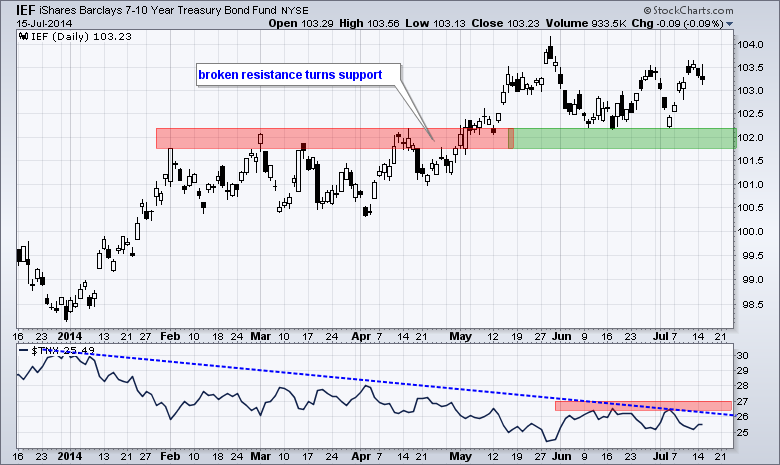
Task: Click the IEF (Daily) 103.23 legend
Action: (75, 36)
